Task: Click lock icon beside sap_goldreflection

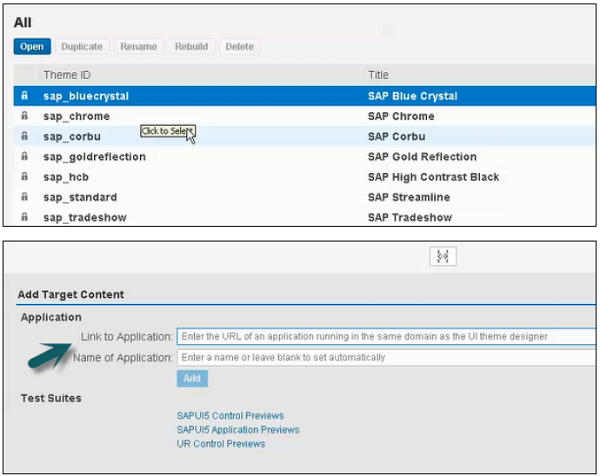Action: [x=24, y=157]
